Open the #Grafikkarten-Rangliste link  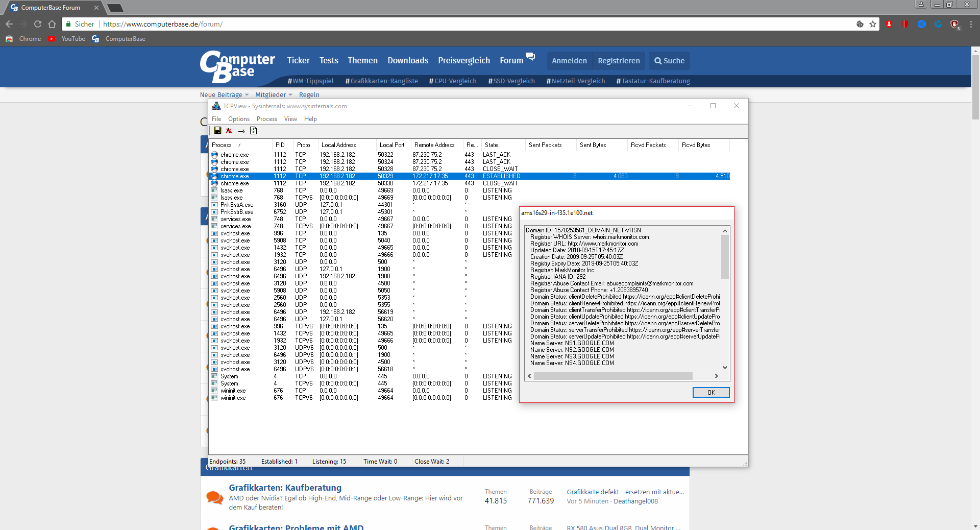(x=381, y=81)
